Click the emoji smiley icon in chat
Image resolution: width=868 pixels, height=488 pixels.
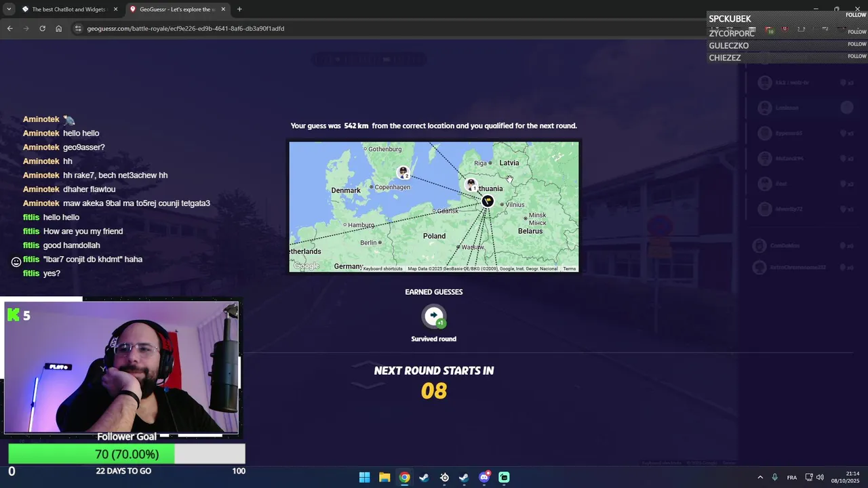16,262
